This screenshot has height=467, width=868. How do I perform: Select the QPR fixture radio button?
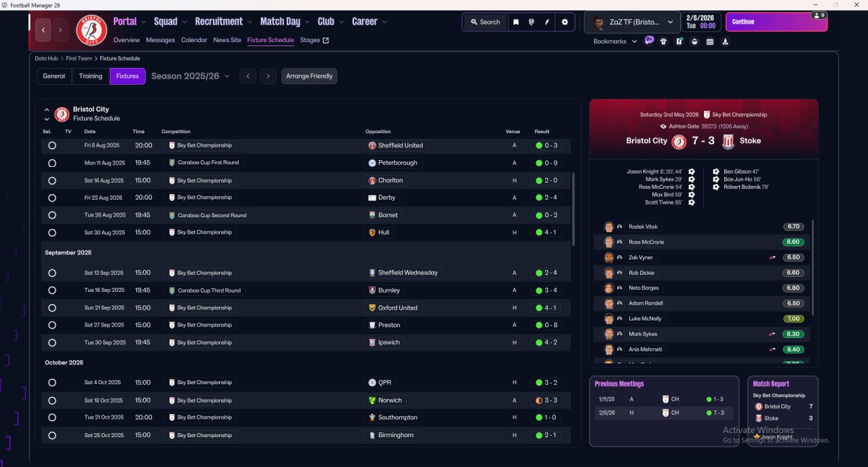click(x=52, y=383)
